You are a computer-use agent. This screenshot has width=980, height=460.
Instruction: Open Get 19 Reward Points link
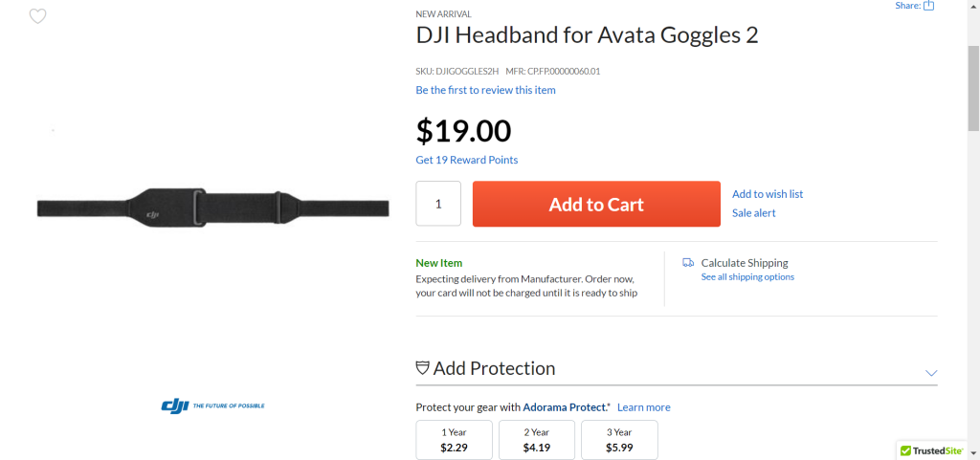click(x=467, y=160)
